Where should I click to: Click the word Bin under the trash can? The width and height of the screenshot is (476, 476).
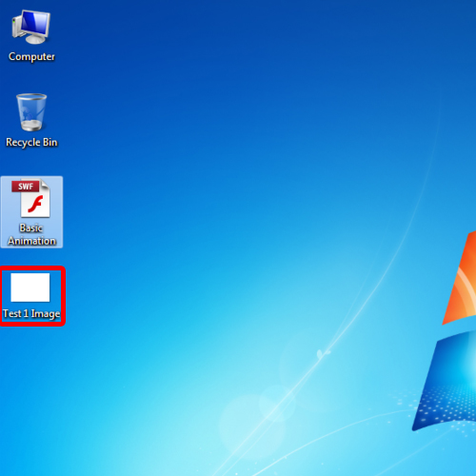point(50,142)
